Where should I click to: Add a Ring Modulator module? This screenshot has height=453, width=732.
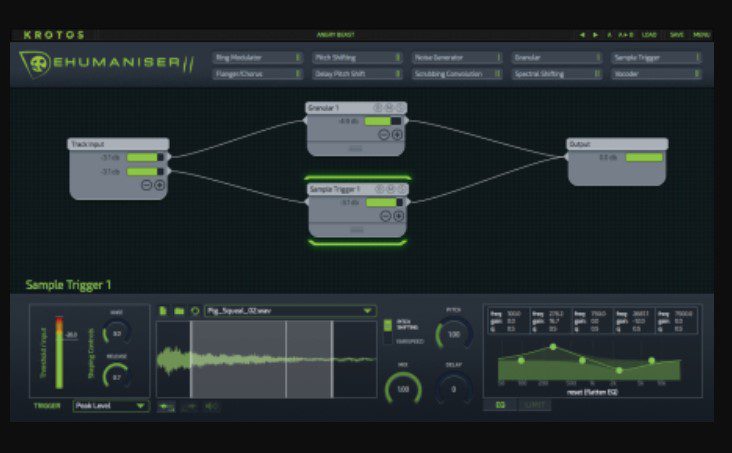point(258,57)
